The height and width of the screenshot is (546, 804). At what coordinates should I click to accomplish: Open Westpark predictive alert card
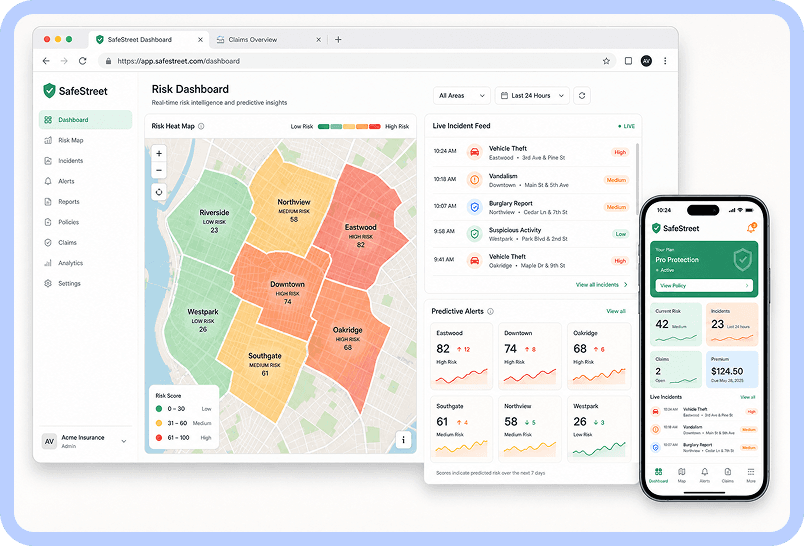599,429
